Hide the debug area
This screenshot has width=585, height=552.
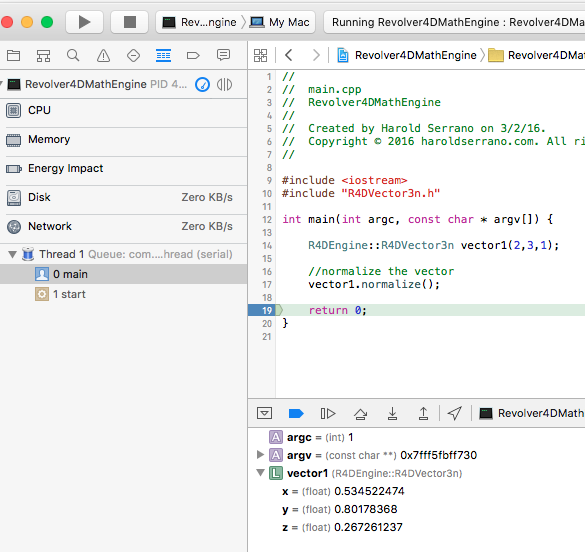tap(265, 413)
